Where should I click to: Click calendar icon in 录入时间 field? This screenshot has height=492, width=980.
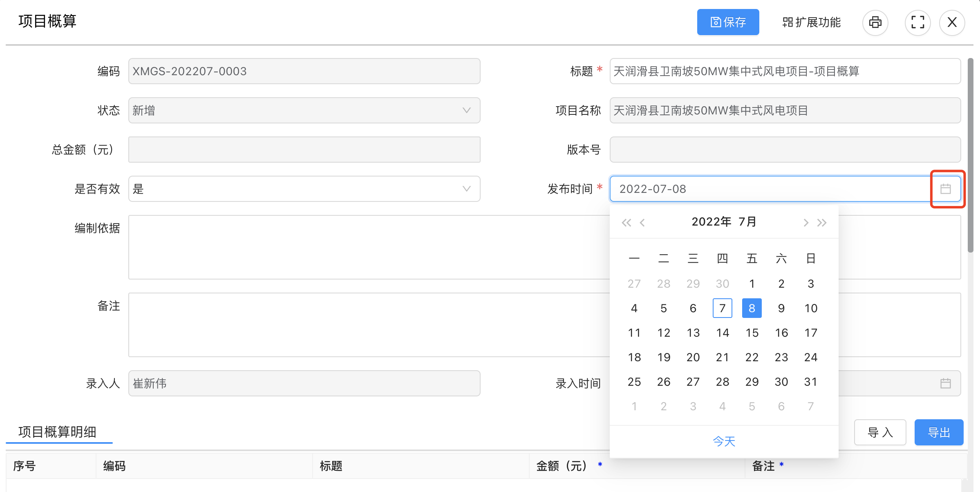pyautogui.click(x=946, y=383)
